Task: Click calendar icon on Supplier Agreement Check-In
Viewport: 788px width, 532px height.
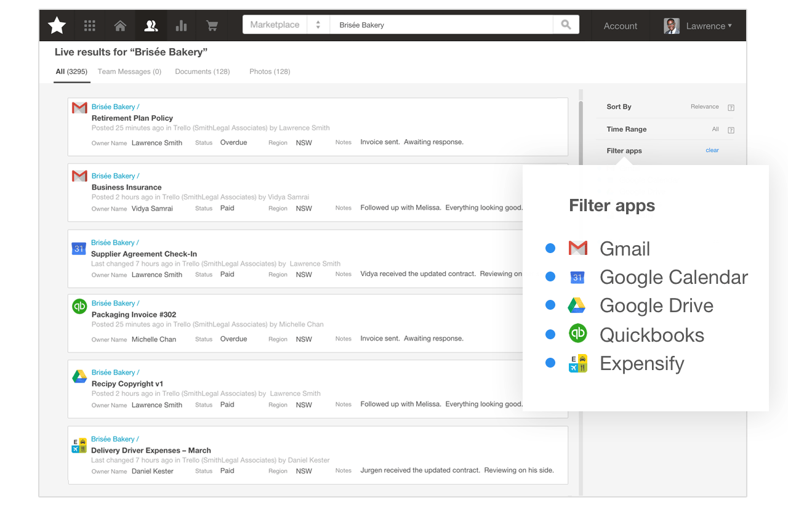Action: pyautogui.click(x=79, y=248)
